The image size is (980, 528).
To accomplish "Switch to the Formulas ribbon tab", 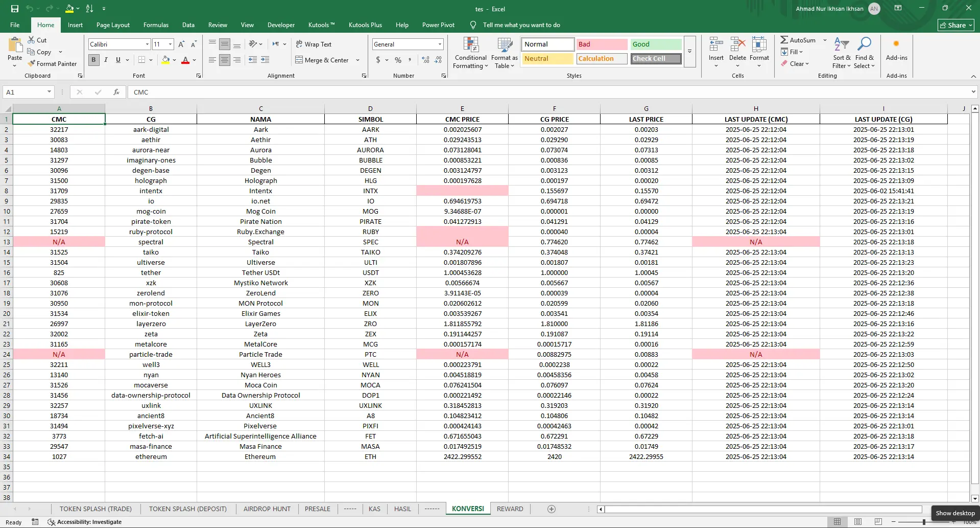I will point(156,25).
